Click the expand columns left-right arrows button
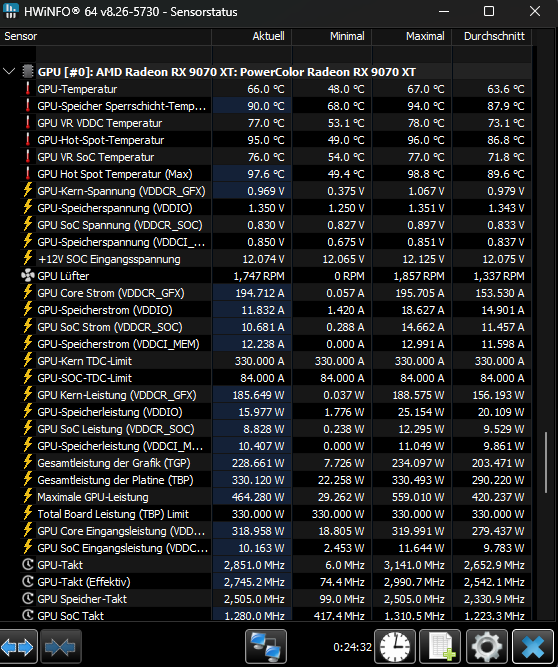 (x=17, y=647)
